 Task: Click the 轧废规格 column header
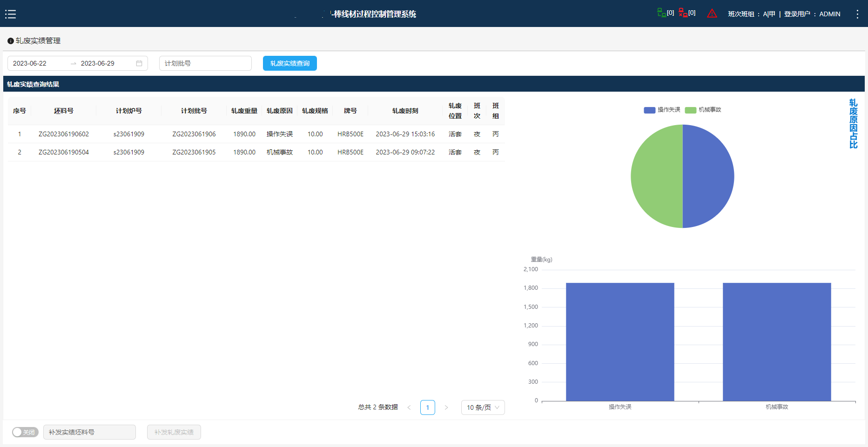pyautogui.click(x=315, y=111)
